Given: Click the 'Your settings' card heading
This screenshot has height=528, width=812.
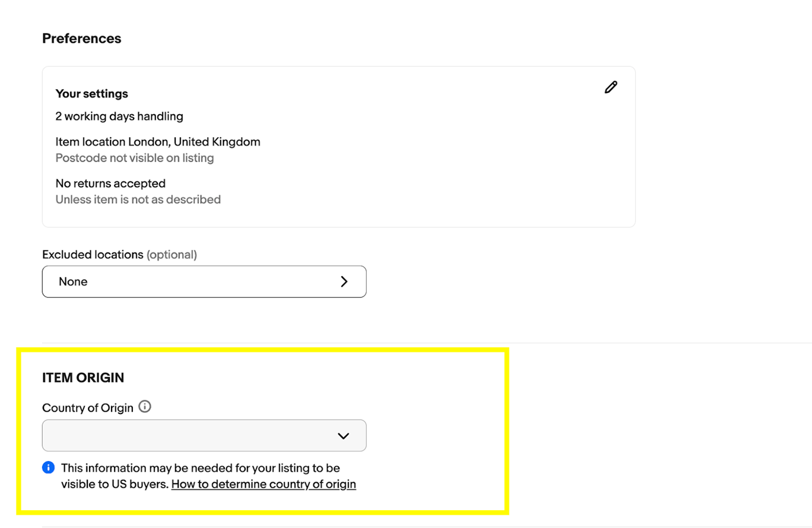Looking at the screenshot, I should (92, 94).
